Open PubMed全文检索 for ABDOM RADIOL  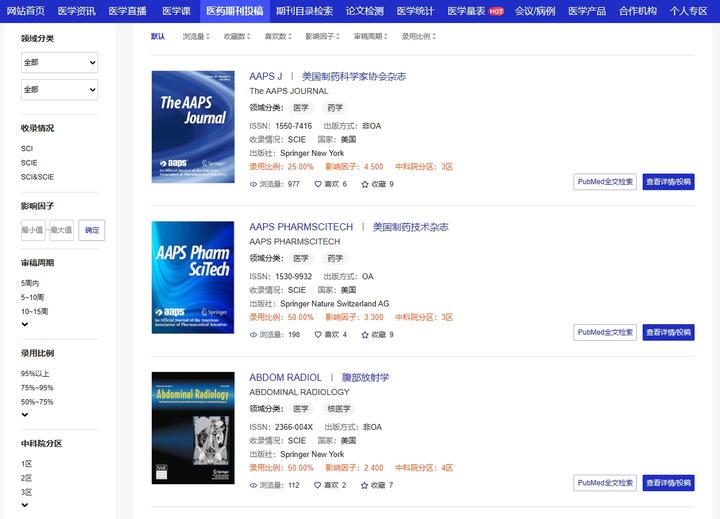pyautogui.click(x=605, y=483)
